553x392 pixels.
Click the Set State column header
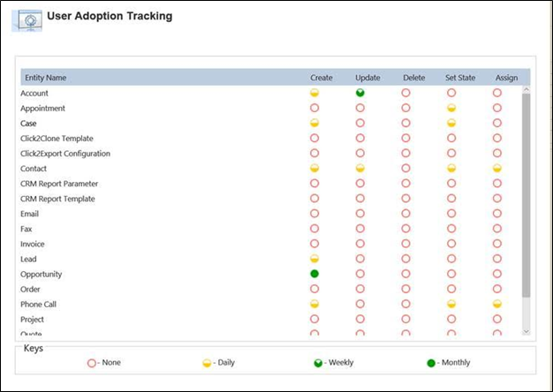[x=460, y=78]
